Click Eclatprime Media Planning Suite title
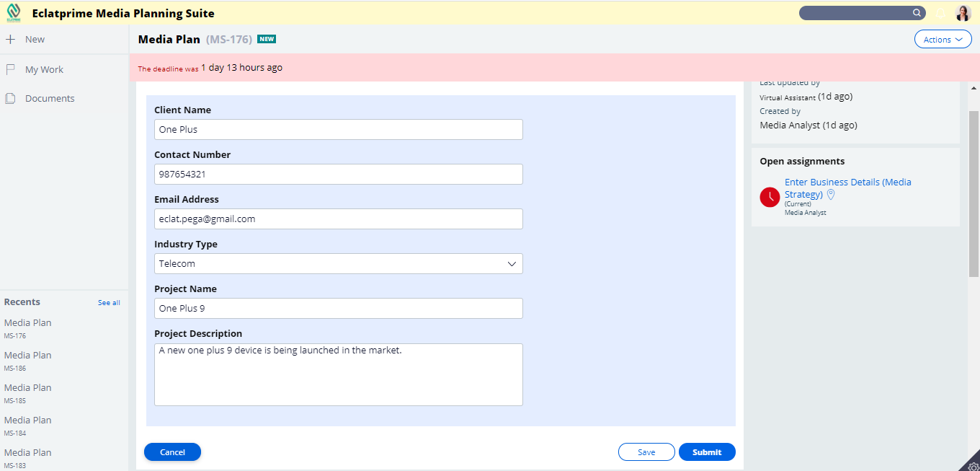 pyautogui.click(x=123, y=14)
